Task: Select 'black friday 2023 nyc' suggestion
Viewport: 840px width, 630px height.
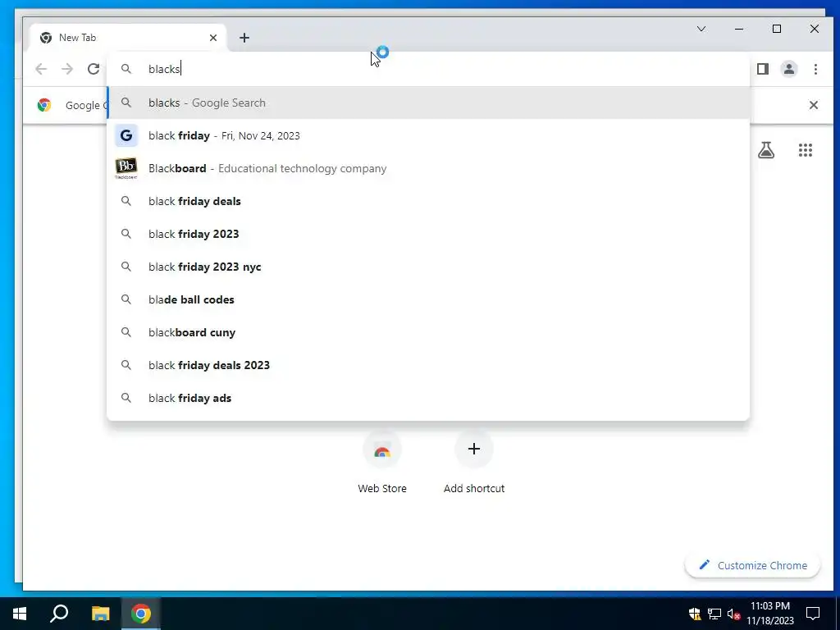Action: (x=428, y=267)
